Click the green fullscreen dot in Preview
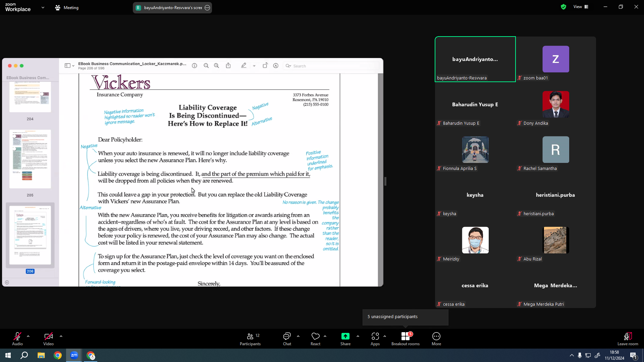The height and width of the screenshot is (362, 644). click(22, 66)
